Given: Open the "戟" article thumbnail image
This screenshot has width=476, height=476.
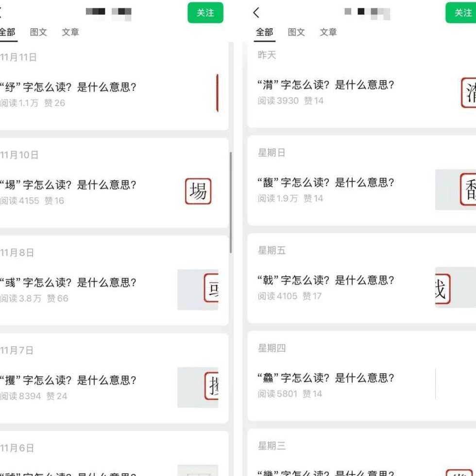Looking at the screenshot, I should (x=456, y=288).
